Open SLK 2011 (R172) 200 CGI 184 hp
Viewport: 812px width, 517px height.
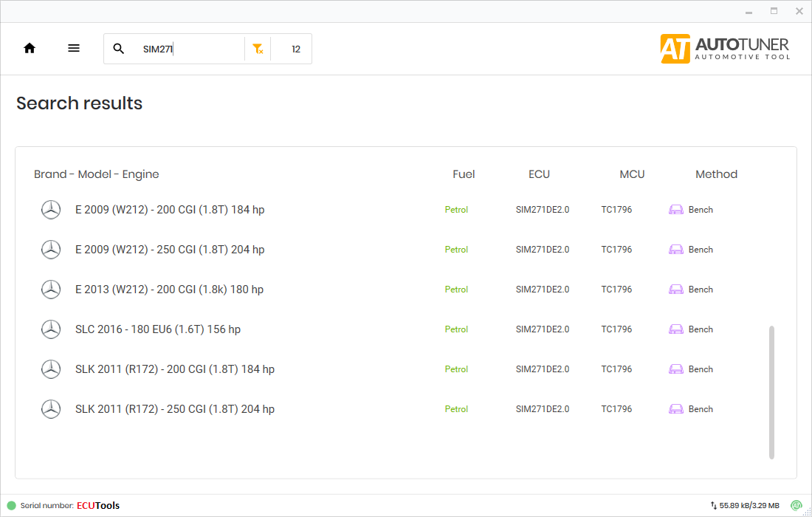point(175,369)
